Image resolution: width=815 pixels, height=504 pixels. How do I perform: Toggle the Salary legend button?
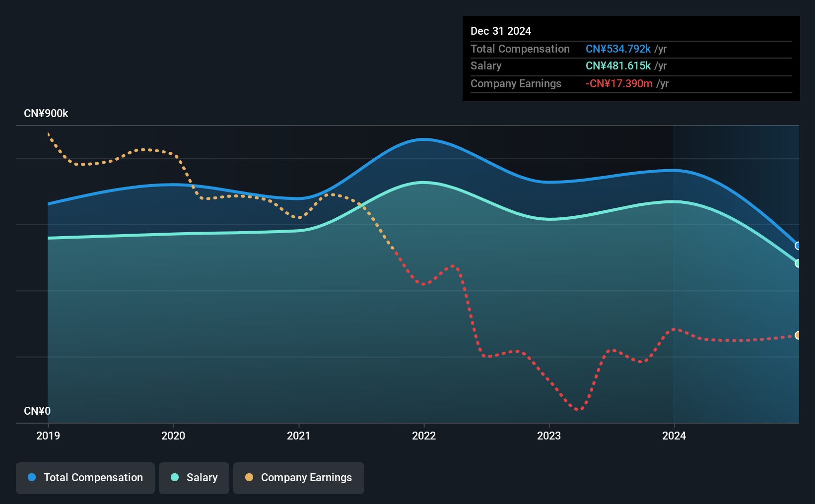194,478
